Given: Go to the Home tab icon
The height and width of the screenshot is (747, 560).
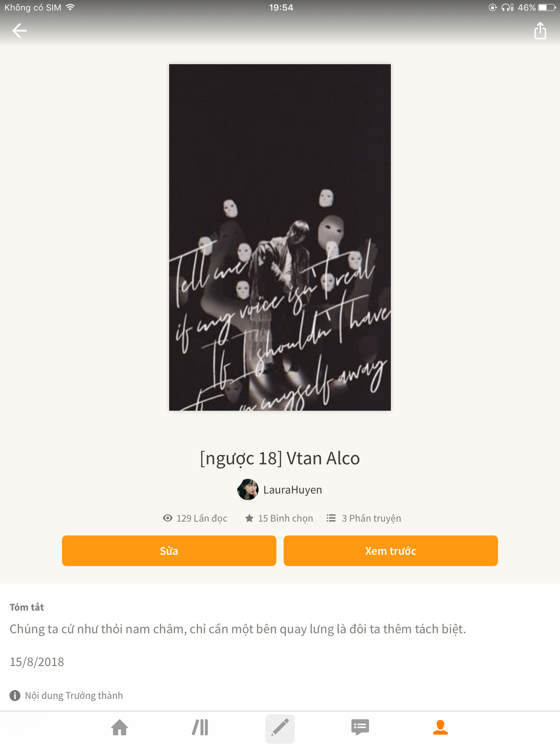Looking at the screenshot, I should coord(120,728).
